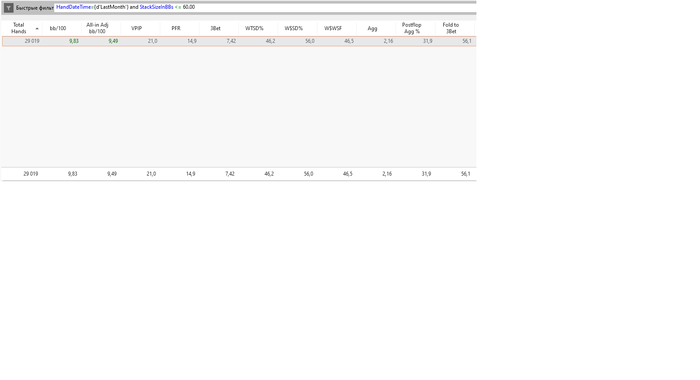Click 56,1 in the bottom totals row
This screenshot has height=380, width=700.
coord(466,174)
